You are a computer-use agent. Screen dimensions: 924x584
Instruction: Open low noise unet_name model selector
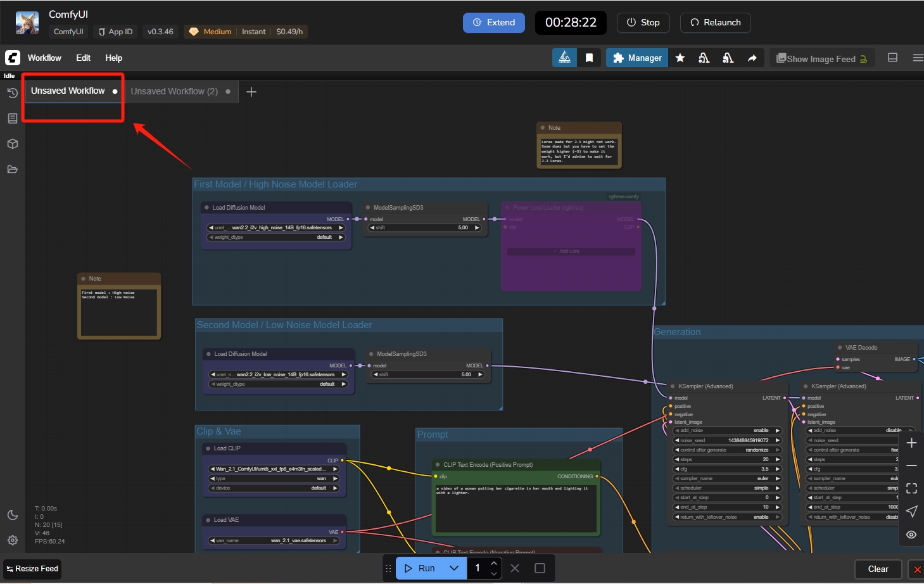tap(279, 374)
